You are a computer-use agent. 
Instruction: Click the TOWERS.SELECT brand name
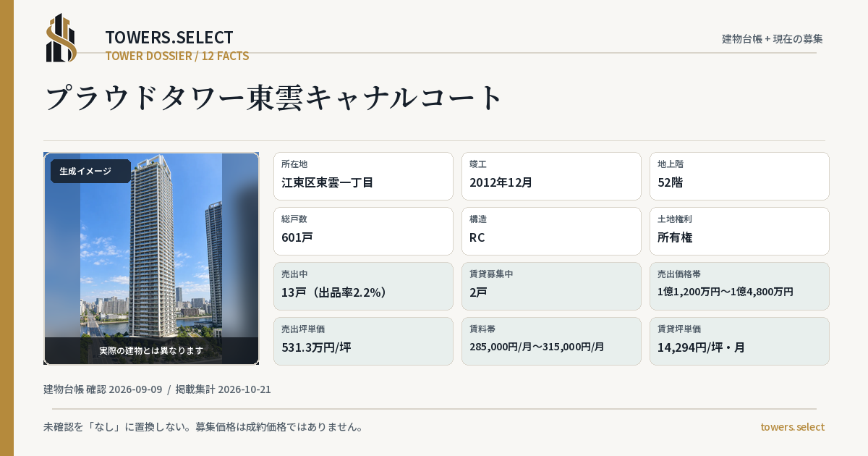tap(169, 38)
